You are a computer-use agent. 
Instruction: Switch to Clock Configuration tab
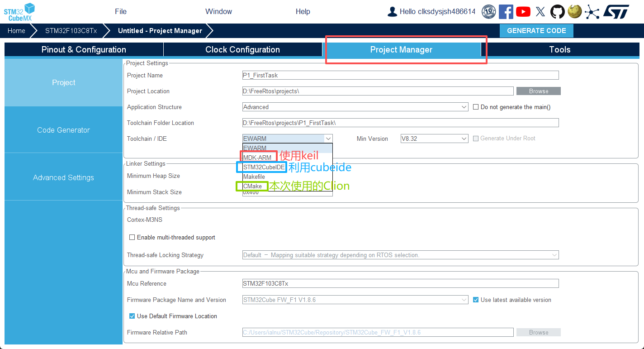tap(242, 50)
